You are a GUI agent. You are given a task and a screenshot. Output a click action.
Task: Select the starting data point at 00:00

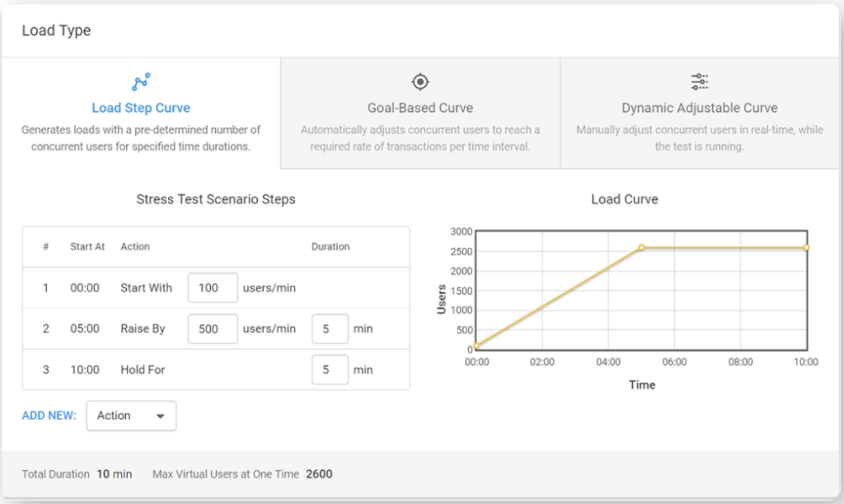tap(475, 346)
